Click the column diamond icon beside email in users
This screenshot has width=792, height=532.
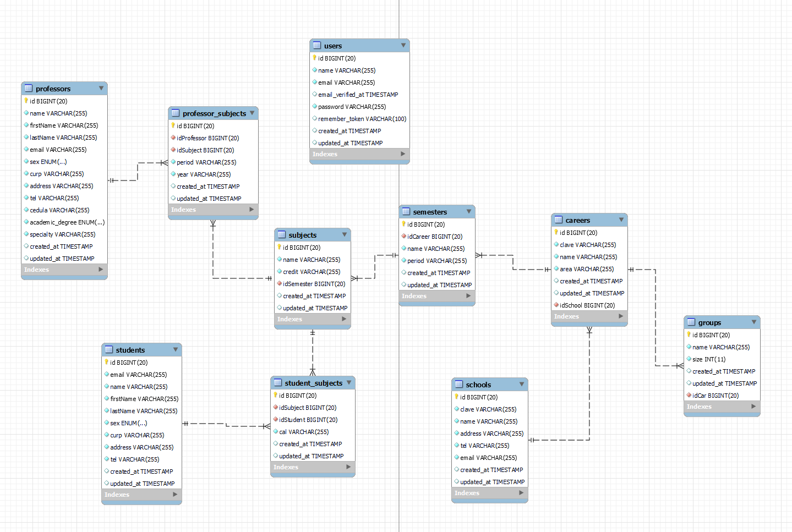coord(314,82)
